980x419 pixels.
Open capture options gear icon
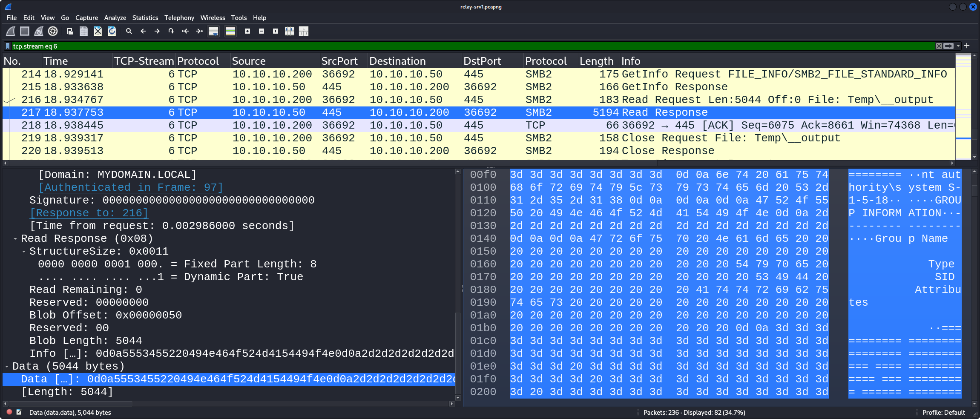pyautogui.click(x=53, y=31)
